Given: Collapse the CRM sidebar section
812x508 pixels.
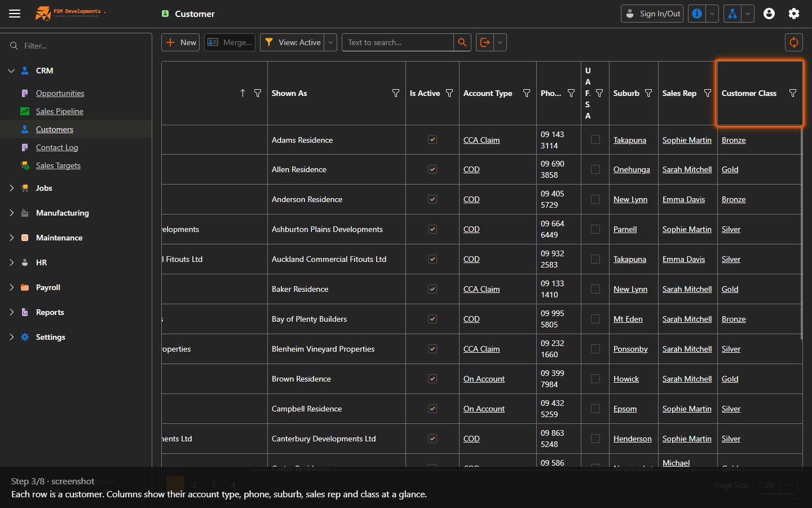Looking at the screenshot, I should [11, 71].
